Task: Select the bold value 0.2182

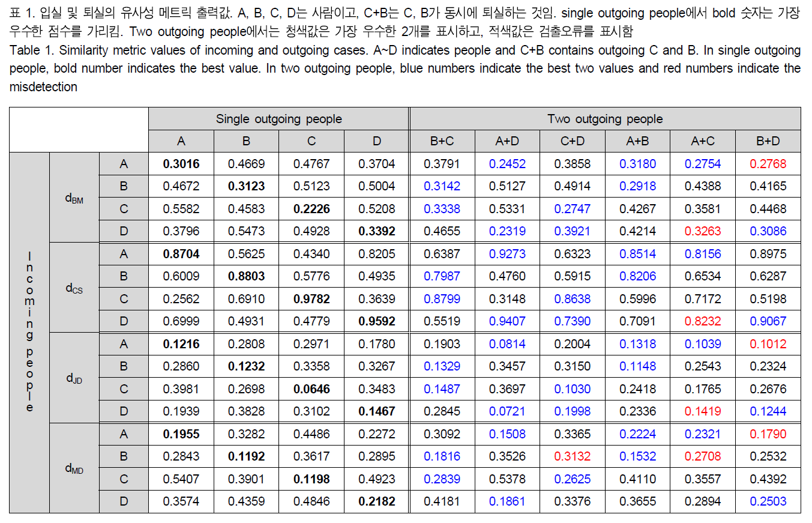Action: coord(377,501)
